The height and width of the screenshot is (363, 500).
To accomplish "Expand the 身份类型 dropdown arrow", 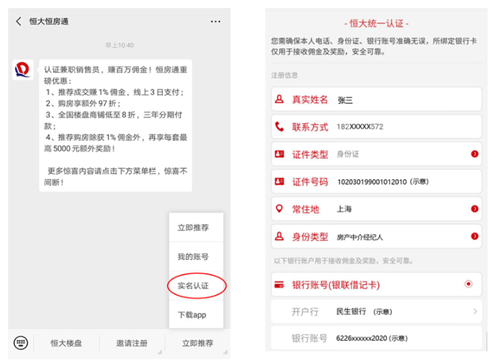I will 475,236.
